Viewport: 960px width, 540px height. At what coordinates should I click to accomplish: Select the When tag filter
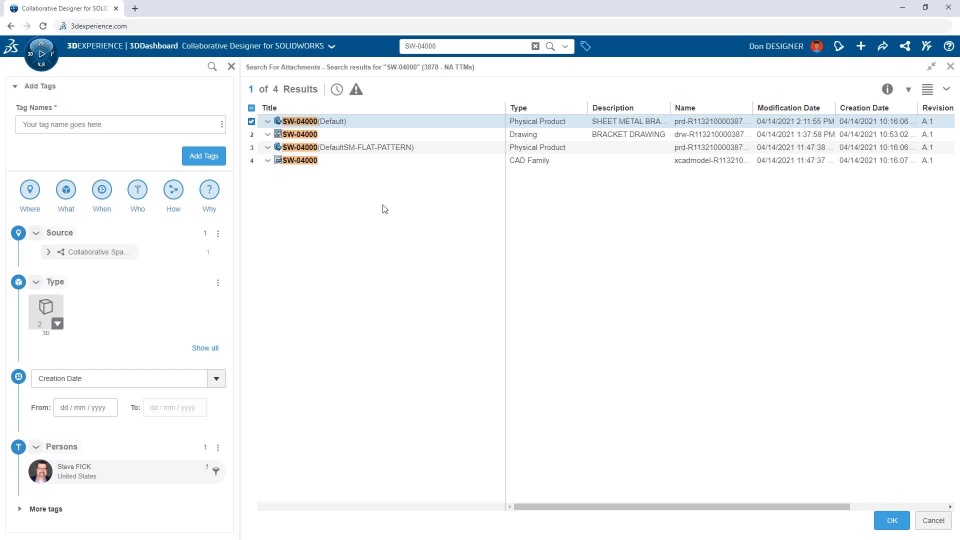[102, 190]
